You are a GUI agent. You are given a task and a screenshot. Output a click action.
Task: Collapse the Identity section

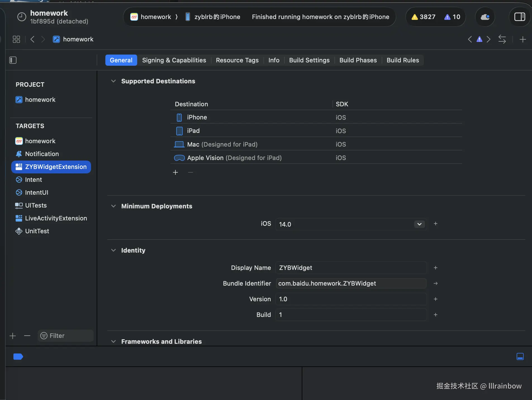[113, 250]
